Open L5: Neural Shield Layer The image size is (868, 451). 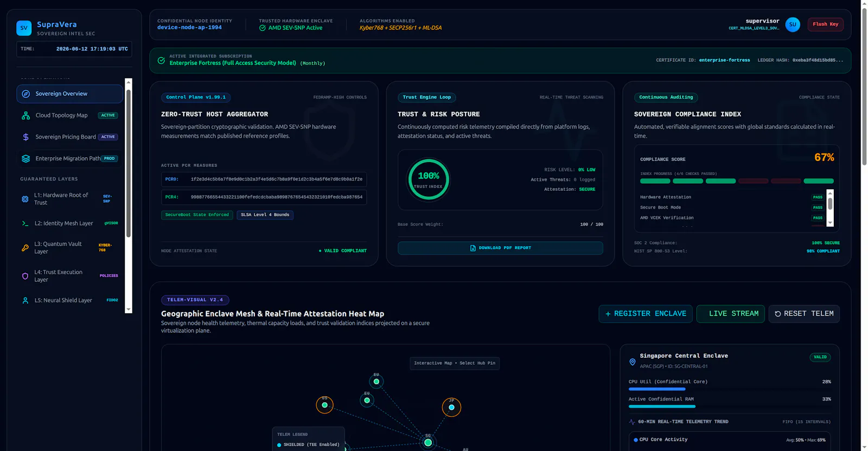click(x=69, y=300)
